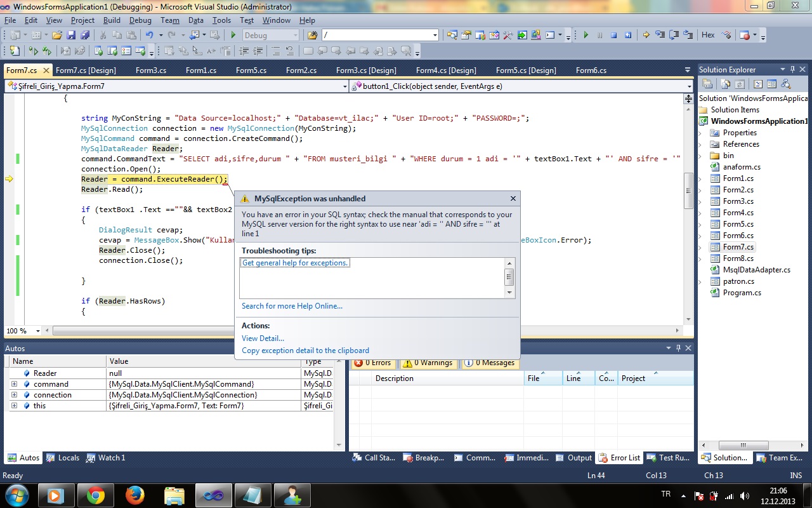Screen dimensions: 812x508
Task: Toggle Hex display in the debug toolbar
Action: pos(708,36)
